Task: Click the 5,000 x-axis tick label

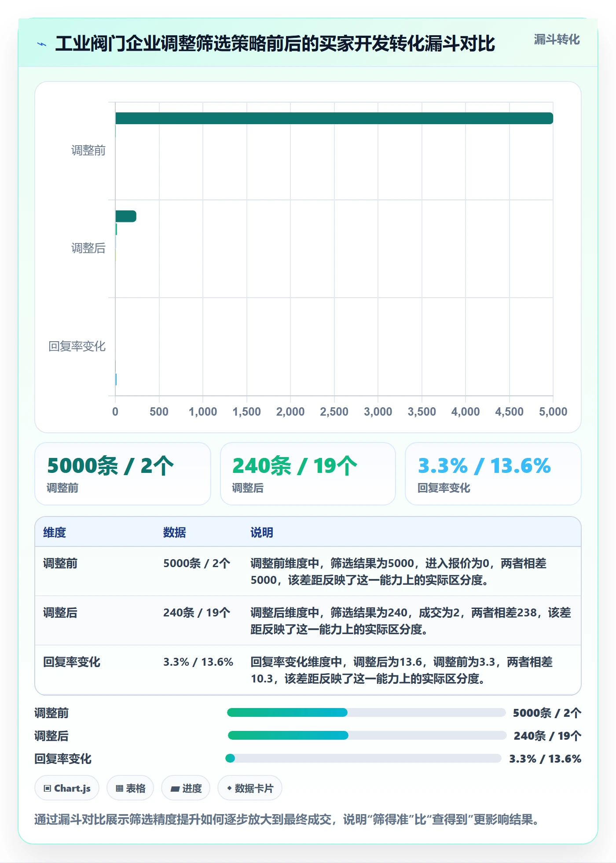Action: tap(553, 412)
